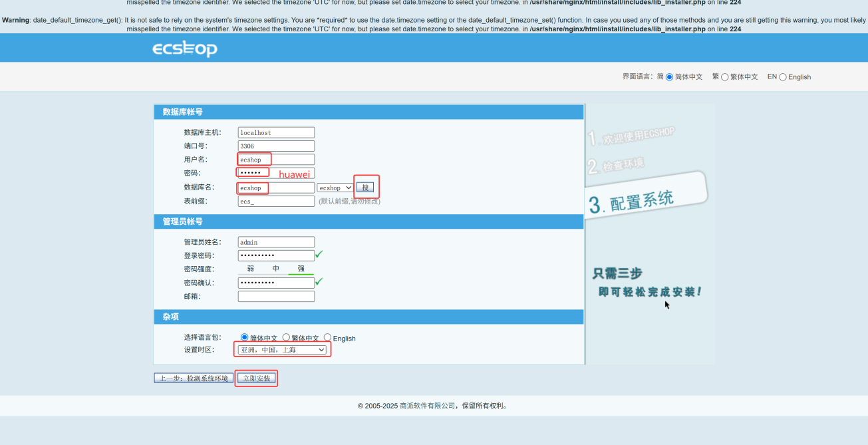Click green checkmark beside 密码确认
Viewport: 868px width, 445px height.
tap(319, 281)
